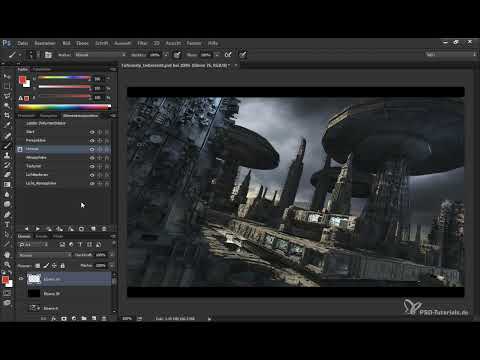
Task: Select the Perspektive layer comp
Action: (36, 141)
